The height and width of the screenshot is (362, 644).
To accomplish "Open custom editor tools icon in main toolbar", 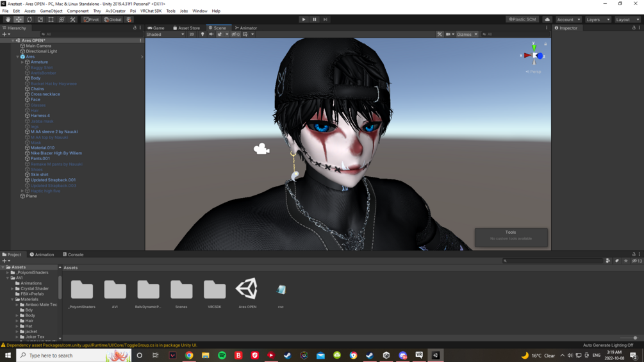I will 72,19.
